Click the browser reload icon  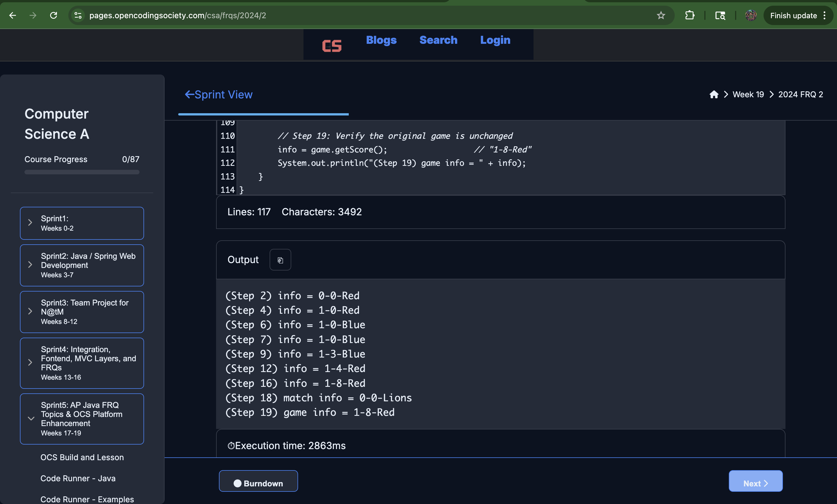53,15
